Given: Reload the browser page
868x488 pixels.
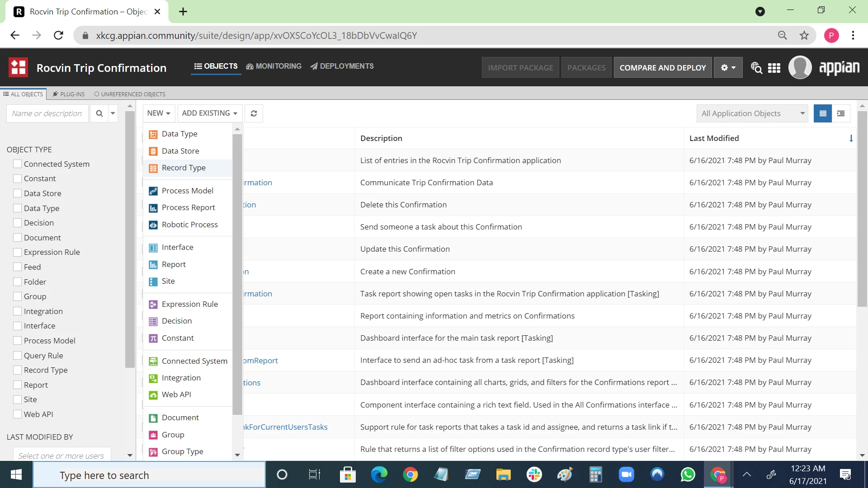Looking at the screenshot, I should point(58,35).
